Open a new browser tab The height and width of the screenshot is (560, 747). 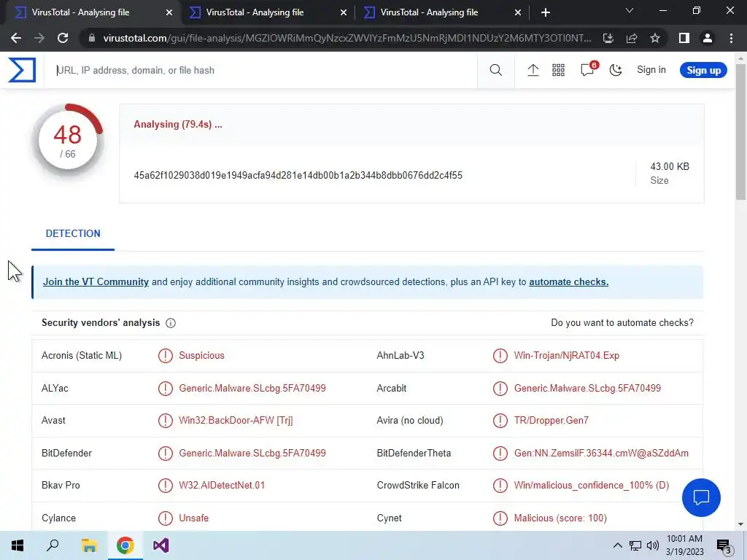coord(546,13)
